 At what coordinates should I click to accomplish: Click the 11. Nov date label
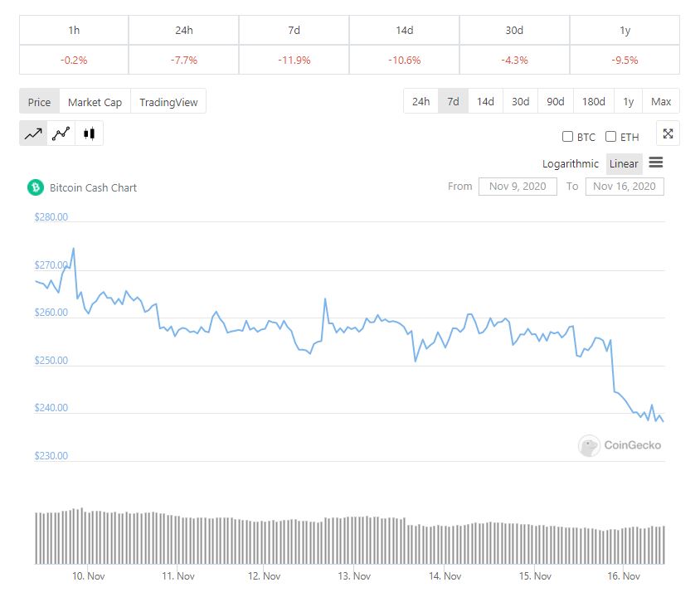point(178,576)
